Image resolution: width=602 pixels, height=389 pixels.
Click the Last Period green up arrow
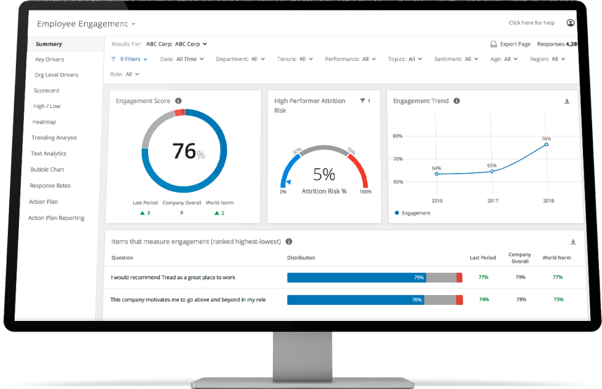click(x=142, y=213)
